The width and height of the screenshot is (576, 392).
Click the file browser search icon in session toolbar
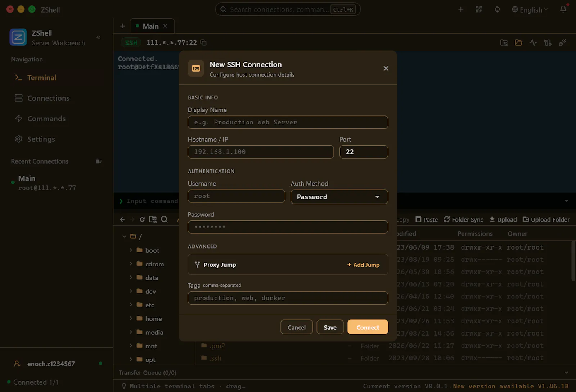504,43
